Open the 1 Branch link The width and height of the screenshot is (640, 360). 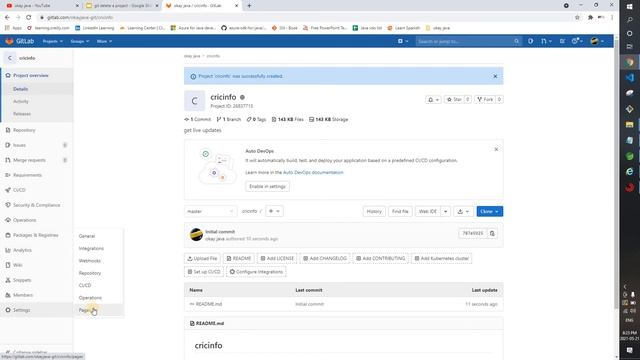pyautogui.click(x=229, y=120)
